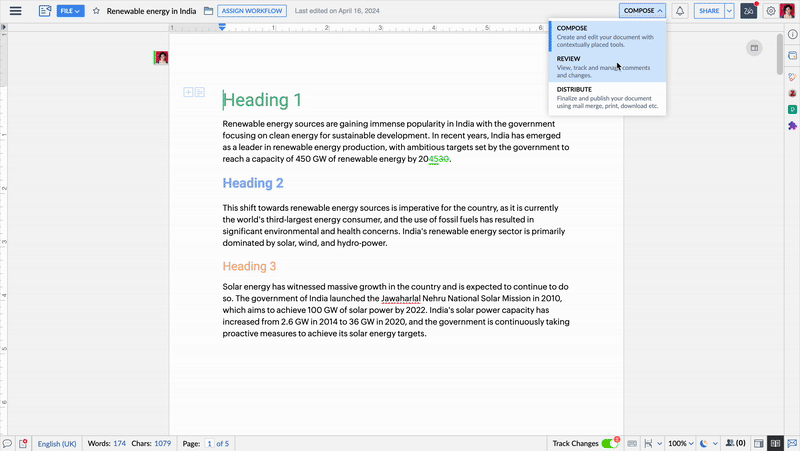
Task: Click the blue indent marker on ruler
Action: 222,27
